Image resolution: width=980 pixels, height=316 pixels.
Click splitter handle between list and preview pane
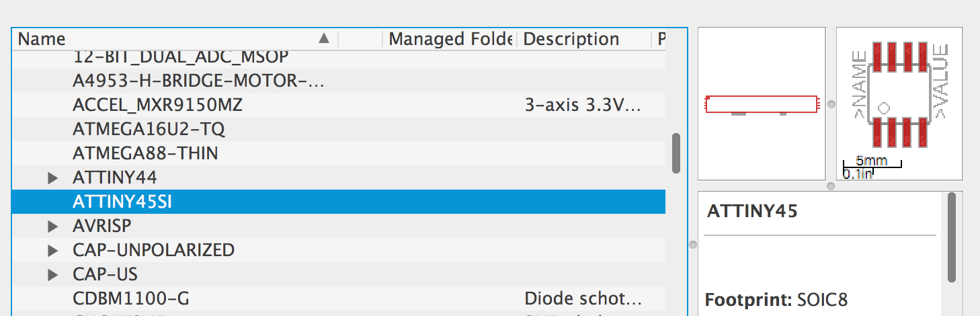[693, 245]
